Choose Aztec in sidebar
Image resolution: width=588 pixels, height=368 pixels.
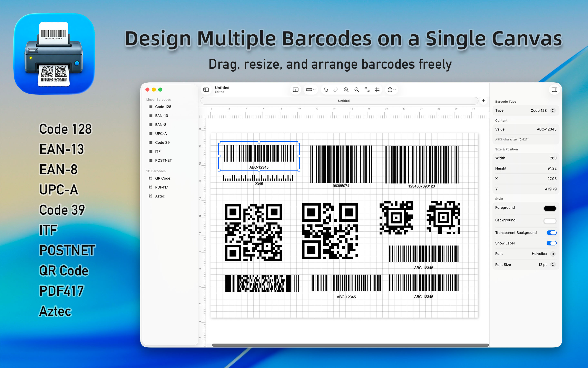tap(160, 196)
